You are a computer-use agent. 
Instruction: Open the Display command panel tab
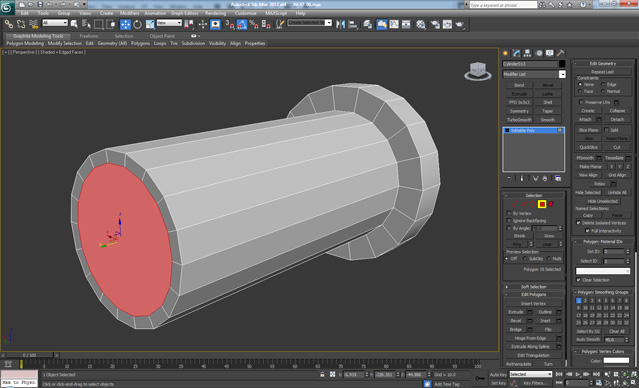[550, 53]
